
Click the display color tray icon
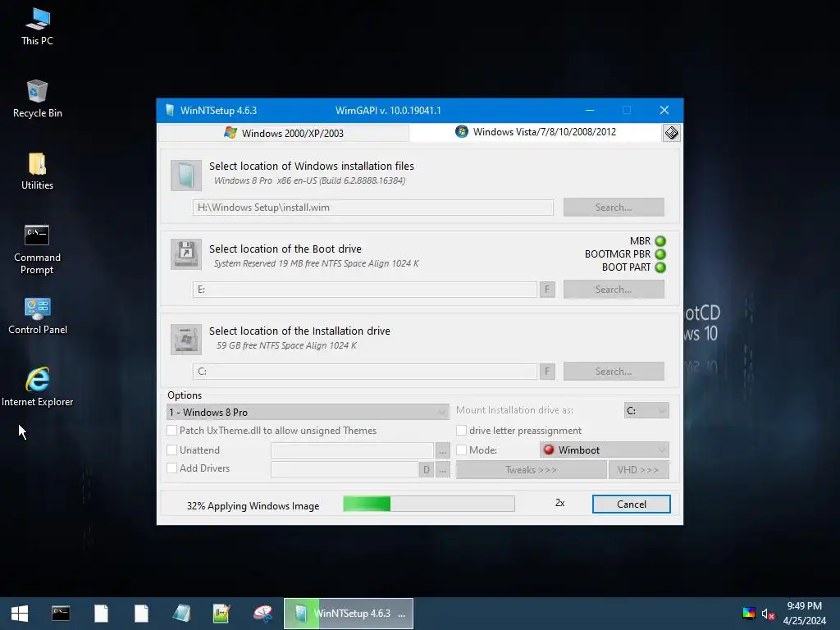pyautogui.click(x=748, y=614)
